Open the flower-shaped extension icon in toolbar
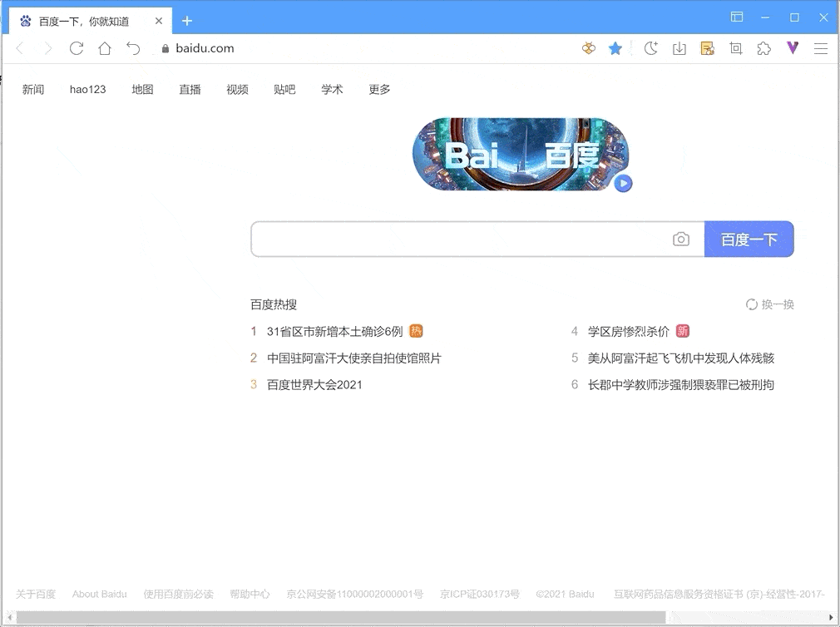 pos(589,48)
